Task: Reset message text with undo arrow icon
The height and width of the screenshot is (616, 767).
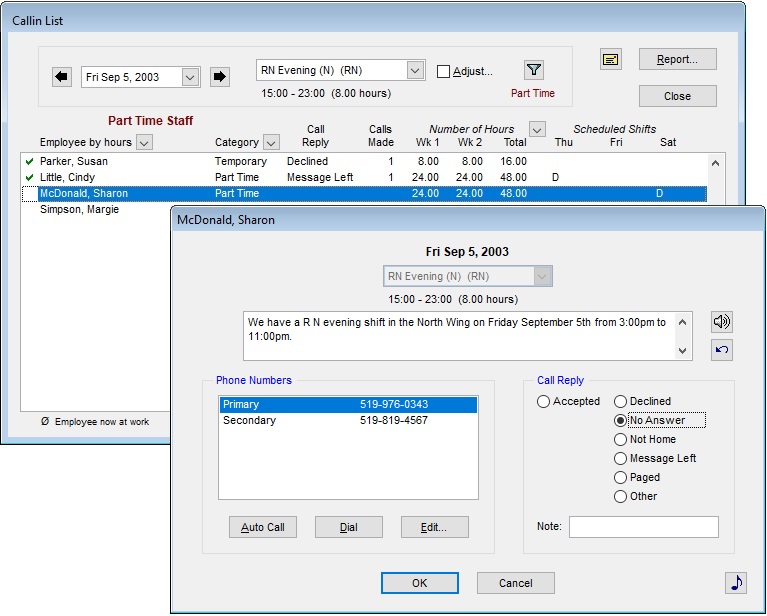Action: click(722, 349)
